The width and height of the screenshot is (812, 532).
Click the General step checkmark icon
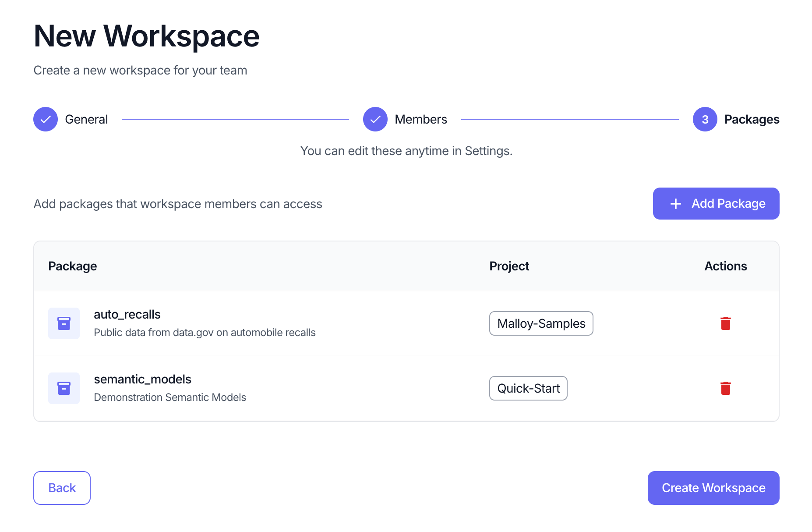coord(46,119)
